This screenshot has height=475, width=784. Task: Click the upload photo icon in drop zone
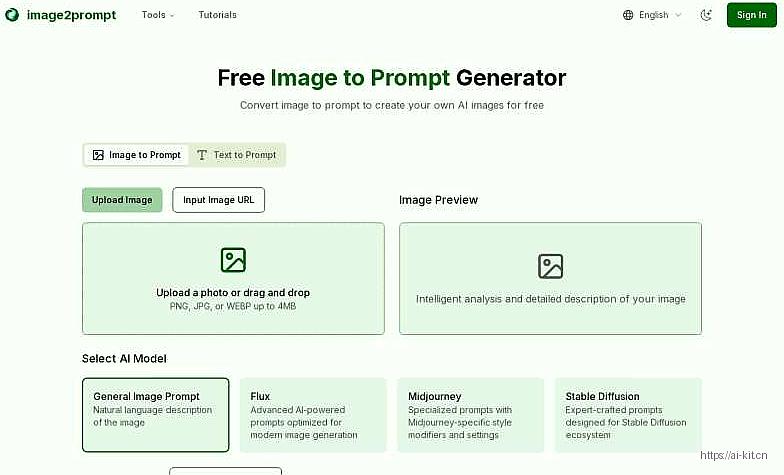[233, 260]
